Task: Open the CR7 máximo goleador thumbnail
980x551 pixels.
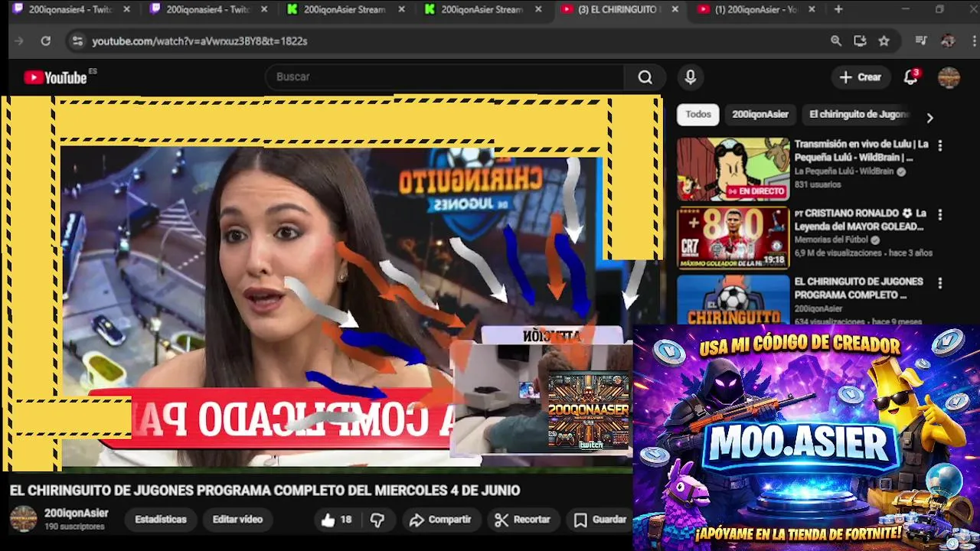Action: 733,238
